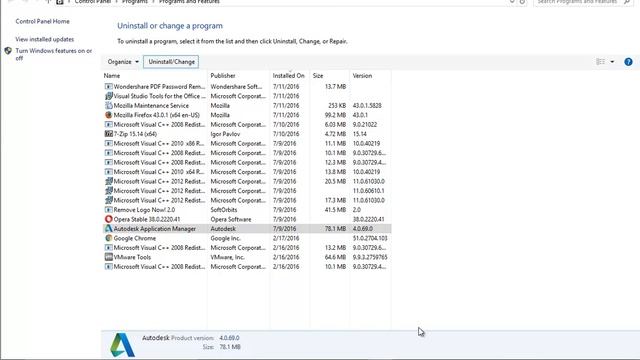Sort by the Publisher column header
Screen dimensions: 640x360
tap(223, 76)
